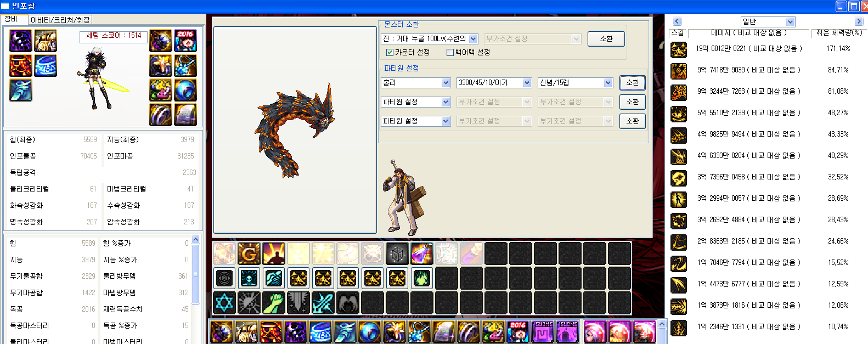The image size is (868, 344).
Task: Select the eye passive skill icon
Action: pos(224,279)
